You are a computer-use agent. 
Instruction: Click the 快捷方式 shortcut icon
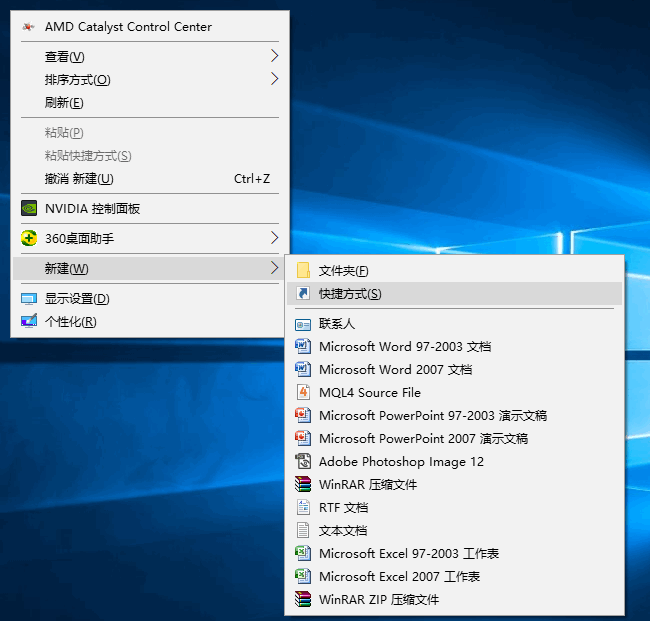pyautogui.click(x=303, y=294)
